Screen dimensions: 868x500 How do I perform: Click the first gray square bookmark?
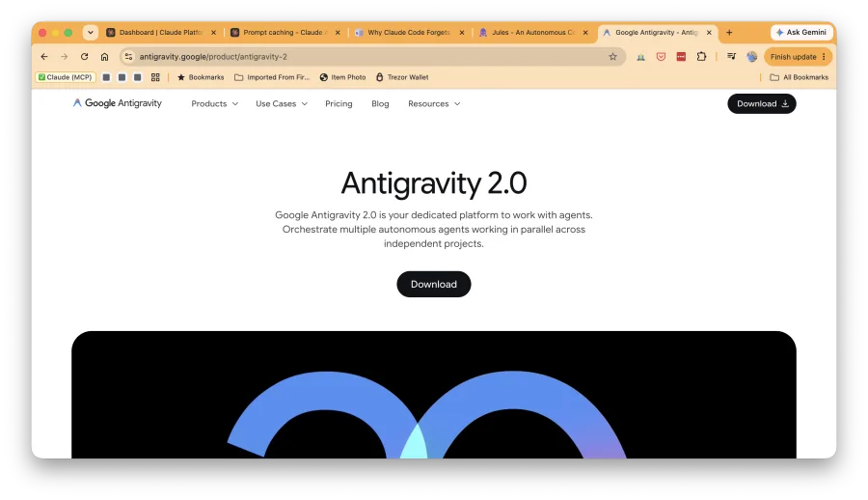[x=106, y=77]
